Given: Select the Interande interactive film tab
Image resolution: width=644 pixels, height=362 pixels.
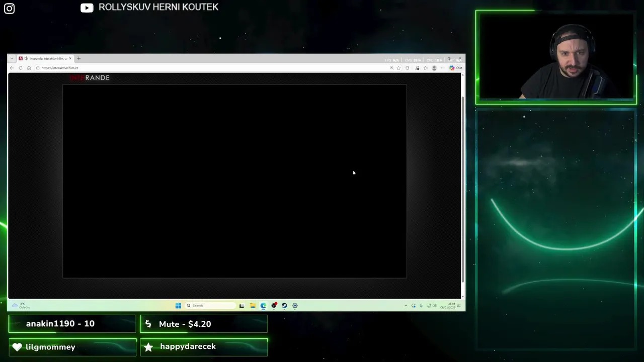Looking at the screenshot, I should pos(45,58).
